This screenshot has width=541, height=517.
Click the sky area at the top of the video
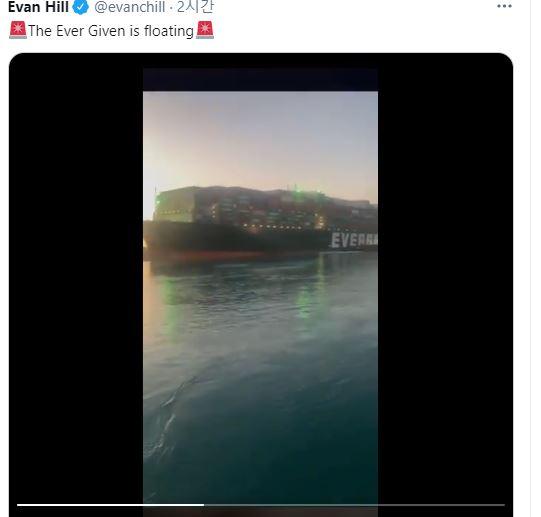click(x=260, y=138)
